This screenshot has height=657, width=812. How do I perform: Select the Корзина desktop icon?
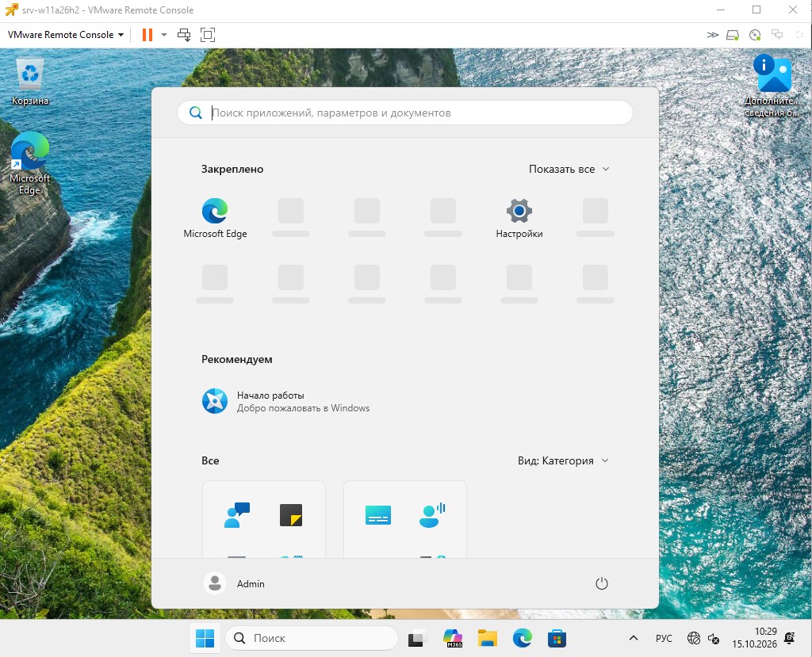(x=30, y=82)
